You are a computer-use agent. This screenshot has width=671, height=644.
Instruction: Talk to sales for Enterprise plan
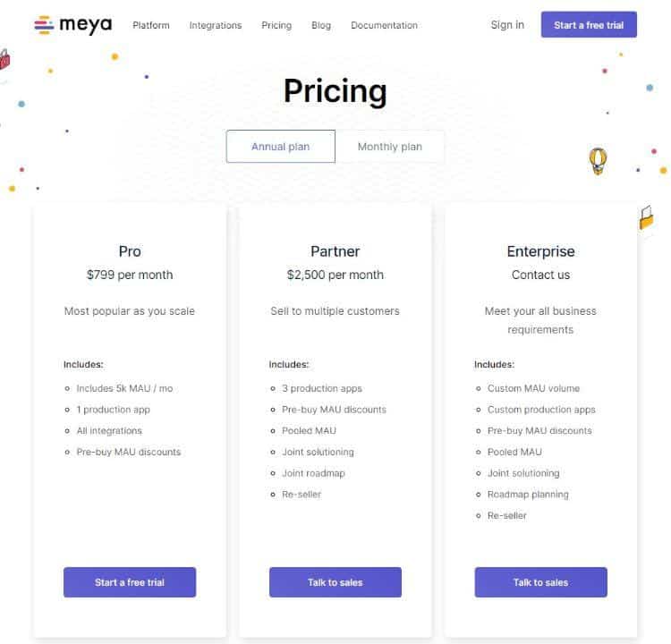pyautogui.click(x=540, y=582)
